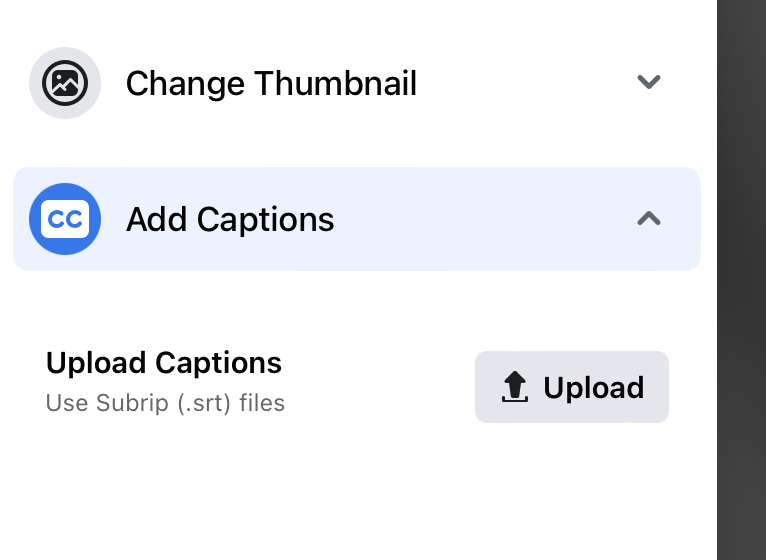
Task: Open the Change Thumbnail section
Action: [357, 83]
